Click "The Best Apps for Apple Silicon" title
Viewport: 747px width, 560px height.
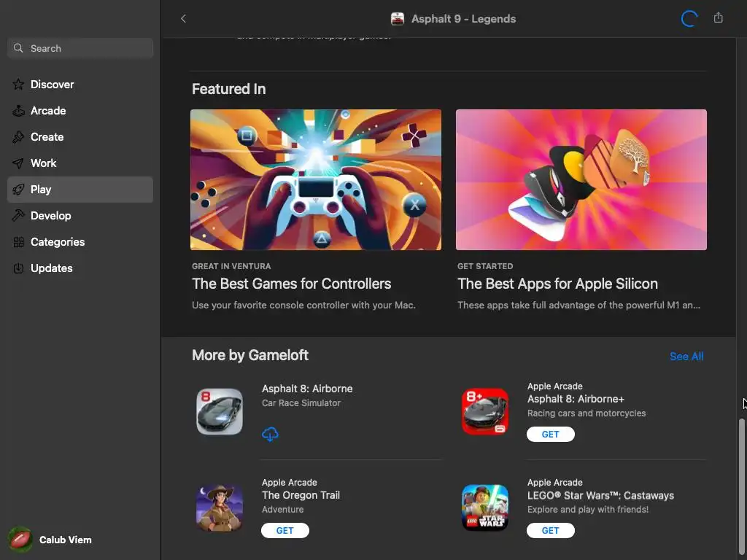pyautogui.click(x=557, y=284)
